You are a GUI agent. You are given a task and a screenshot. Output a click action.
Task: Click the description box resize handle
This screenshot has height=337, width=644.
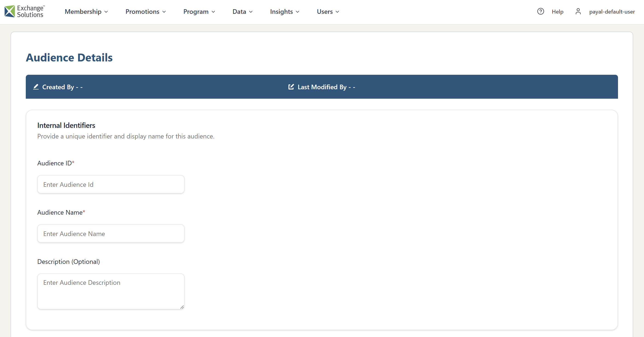point(182,307)
